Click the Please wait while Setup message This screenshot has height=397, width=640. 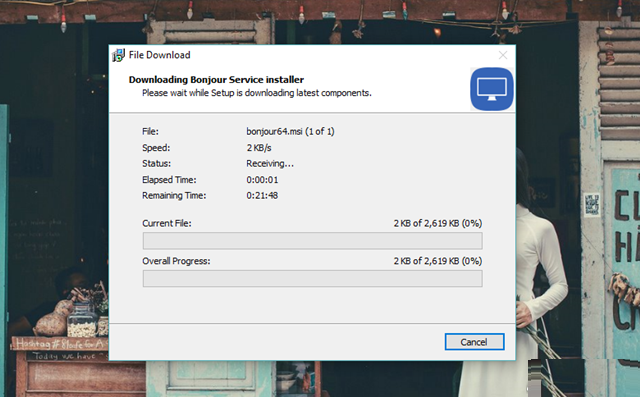tap(257, 93)
